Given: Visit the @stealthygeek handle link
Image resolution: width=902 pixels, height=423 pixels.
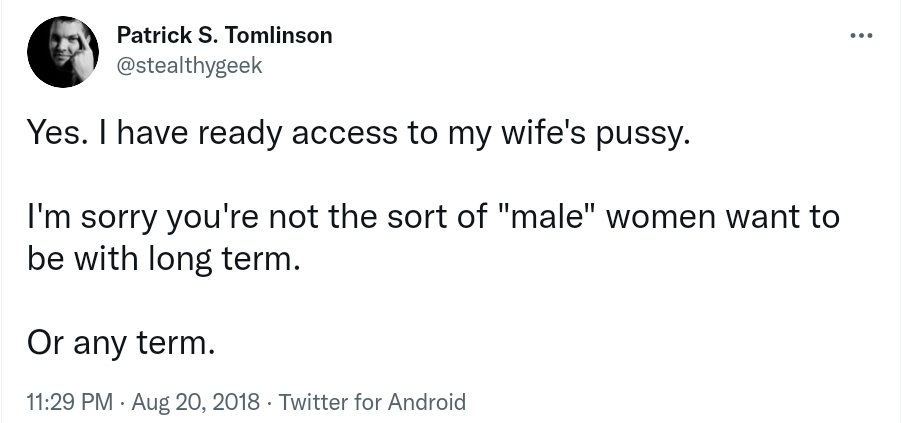Looking at the screenshot, I should [x=189, y=66].
